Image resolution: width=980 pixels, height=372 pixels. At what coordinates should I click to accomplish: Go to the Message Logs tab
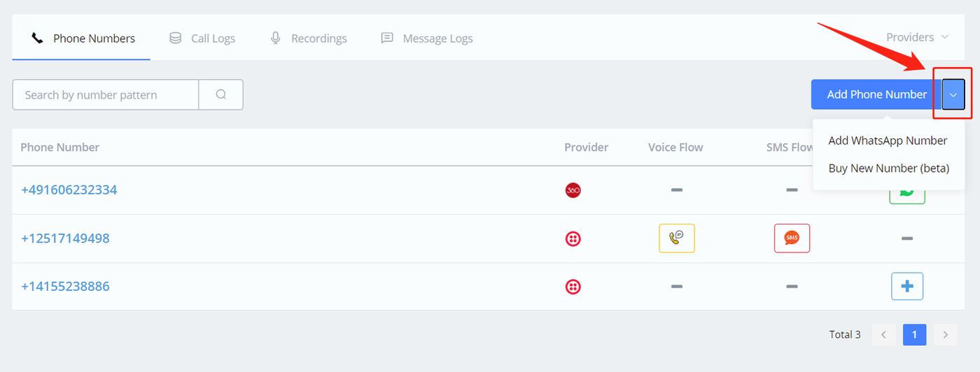coord(427,38)
